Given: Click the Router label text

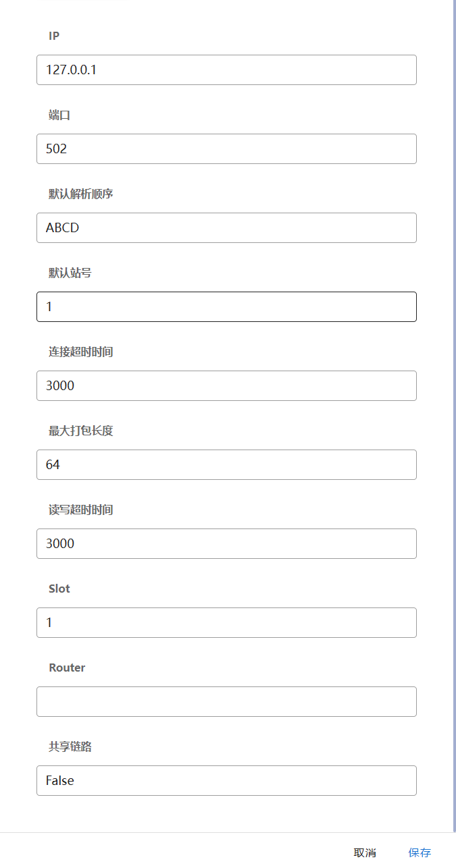Looking at the screenshot, I should click(67, 668).
